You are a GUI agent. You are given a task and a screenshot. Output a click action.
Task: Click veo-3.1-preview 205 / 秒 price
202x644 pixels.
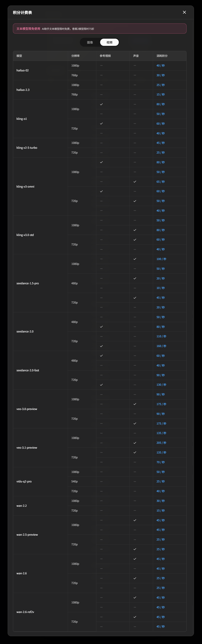(x=161, y=443)
